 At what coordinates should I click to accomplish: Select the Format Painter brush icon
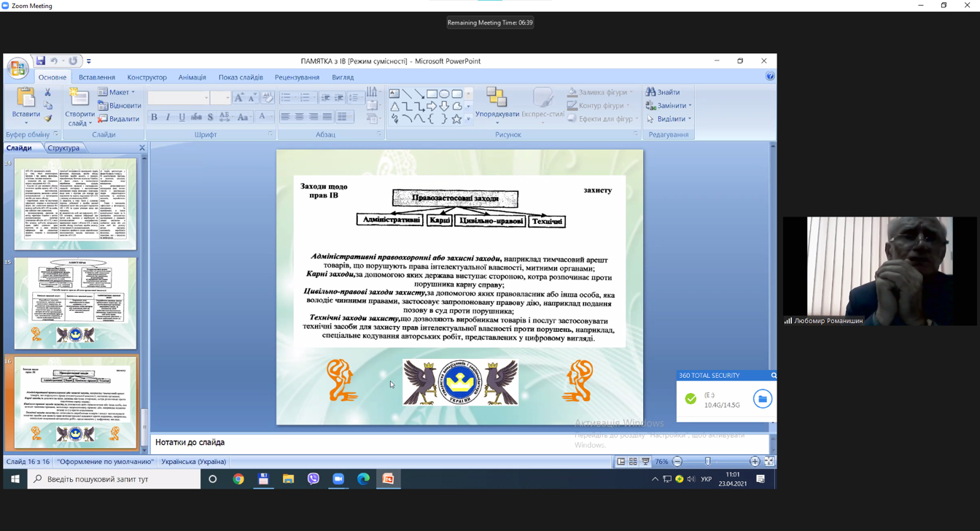(48, 119)
